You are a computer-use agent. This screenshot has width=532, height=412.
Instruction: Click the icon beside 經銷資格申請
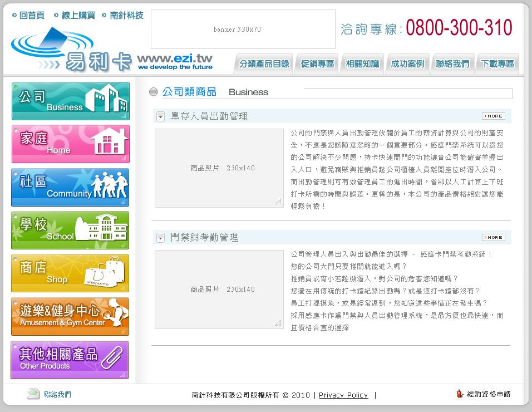[x=460, y=394]
